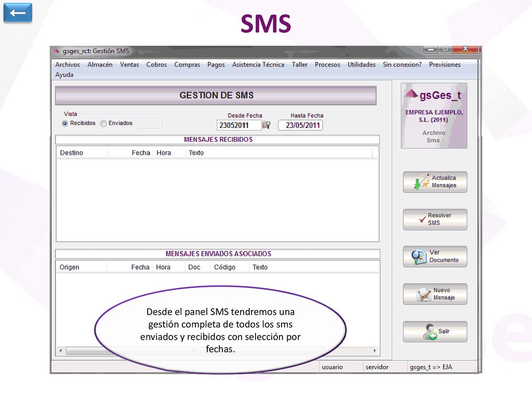
Task: Create a Nuevo Mensaje
Action: pyautogui.click(x=435, y=294)
